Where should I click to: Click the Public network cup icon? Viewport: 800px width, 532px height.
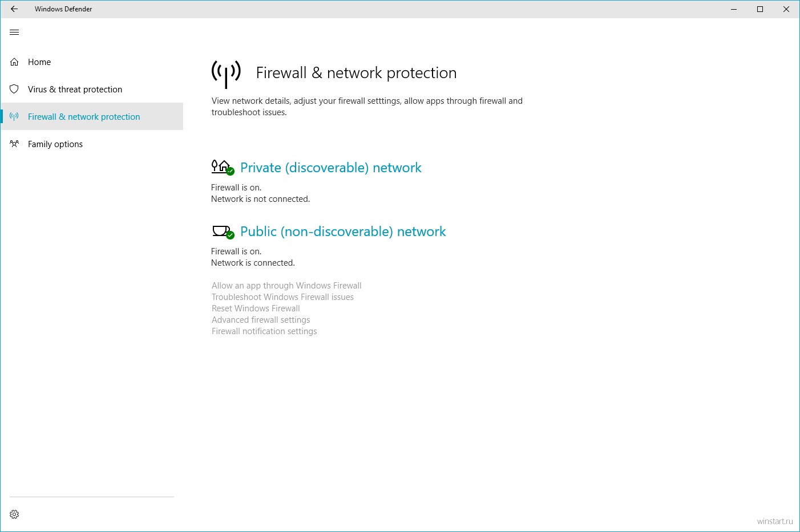(223, 232)
